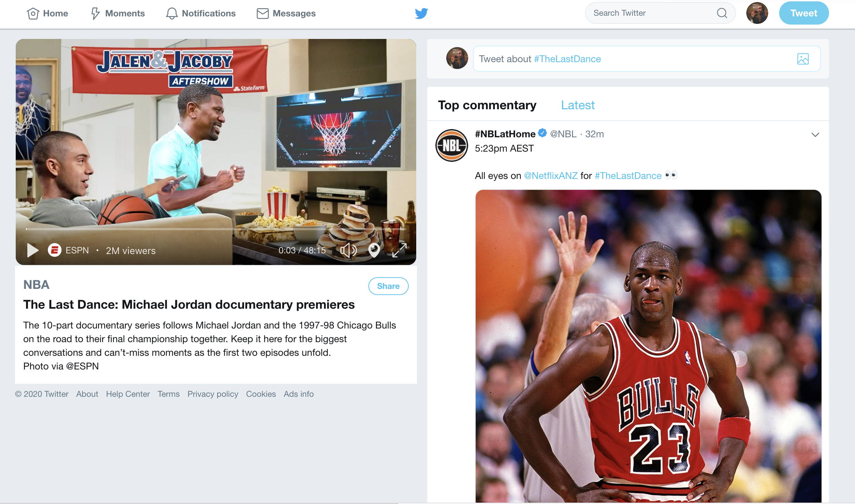Image resolution: width=855 pixels, height=504 pixels.
Task: Click the 'Photo via @ESPN' credit
Action: point(61,366)
